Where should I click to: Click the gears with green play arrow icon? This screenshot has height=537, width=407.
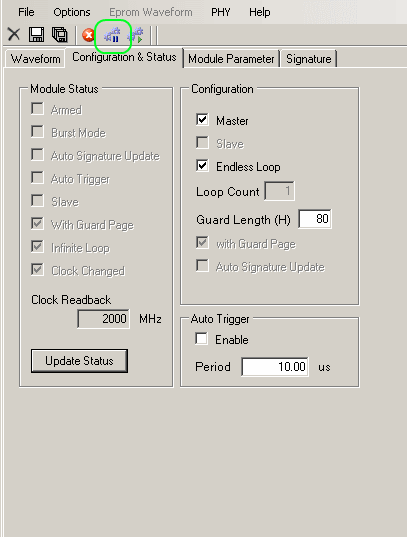[x=136, y=35]
